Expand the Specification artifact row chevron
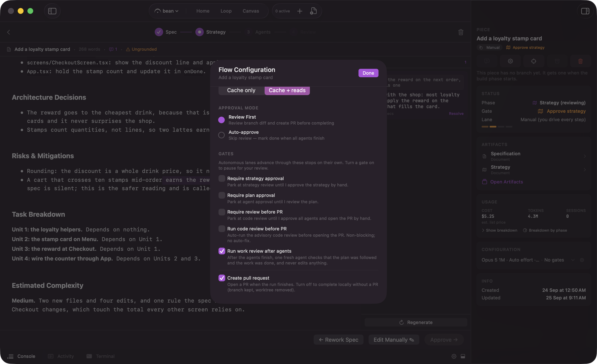597x364 pixels. (584, 157)
